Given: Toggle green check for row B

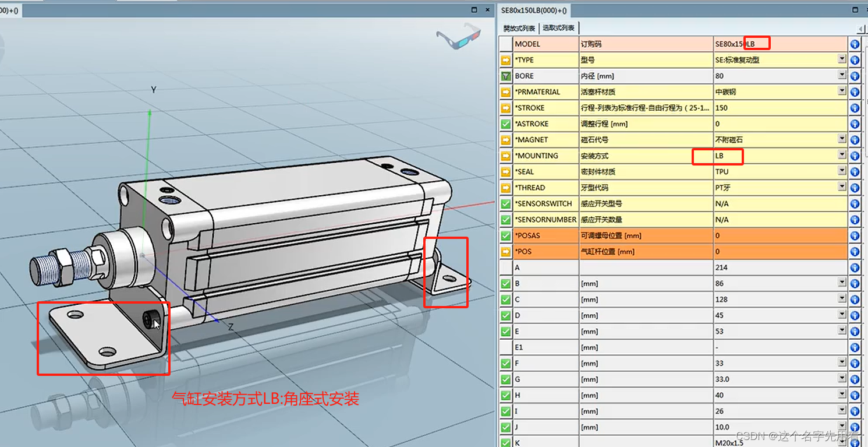Looking at the screenshot, I should (x=505, y=284).
